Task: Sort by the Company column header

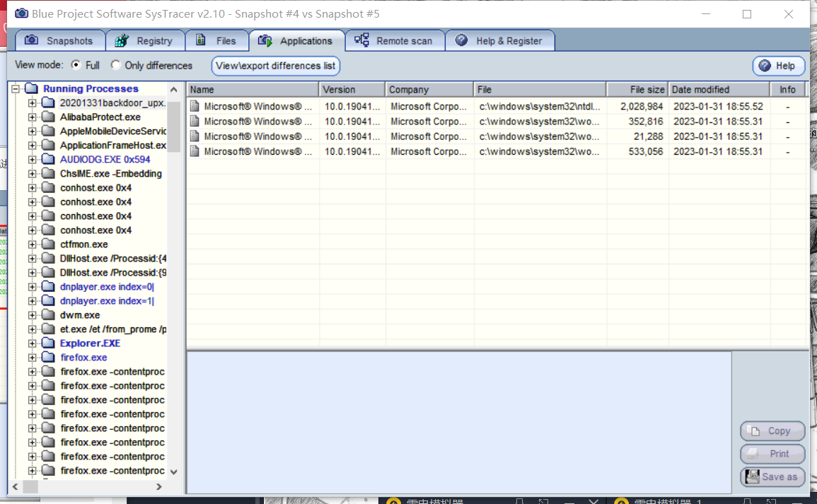Action: click(429, 90)
